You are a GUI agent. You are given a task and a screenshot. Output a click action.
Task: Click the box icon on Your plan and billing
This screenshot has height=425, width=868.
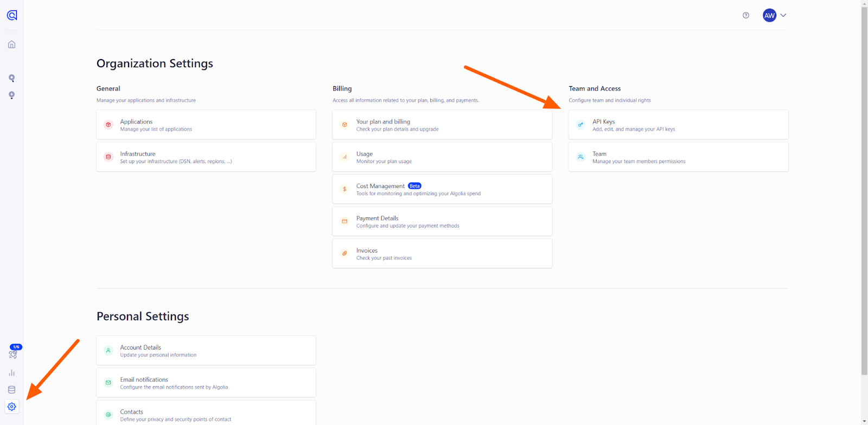click(344, 125)
